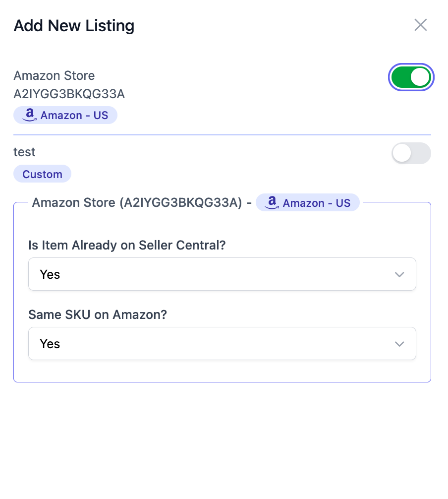The height and width of the screenshot is (499, 448).
Task: Click the test store name label
Action: click(24, 152)
